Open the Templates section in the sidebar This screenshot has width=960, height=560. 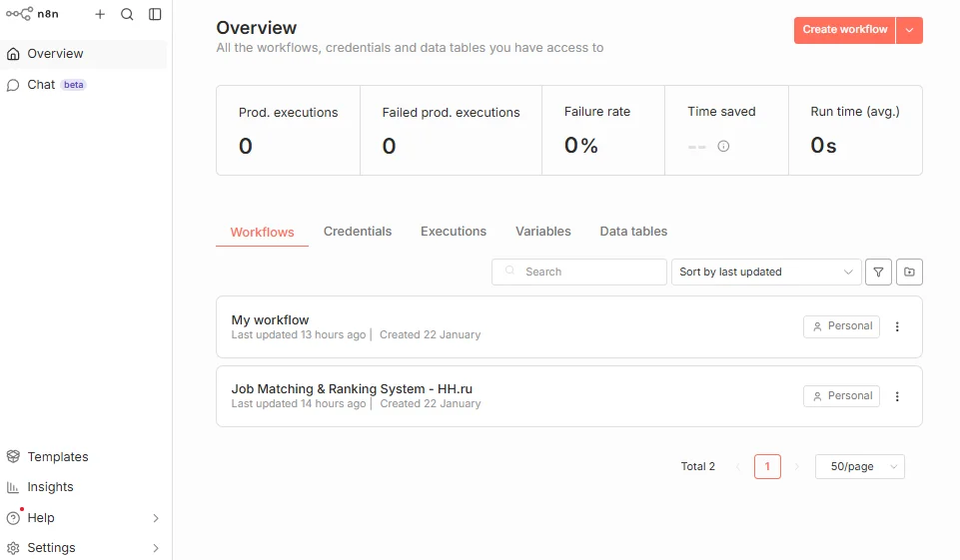coord(58,457)
